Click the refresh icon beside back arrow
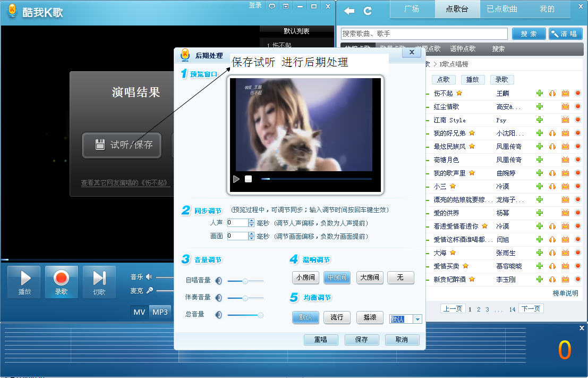This screenshot has width=588, height=378. click(367, 11)
